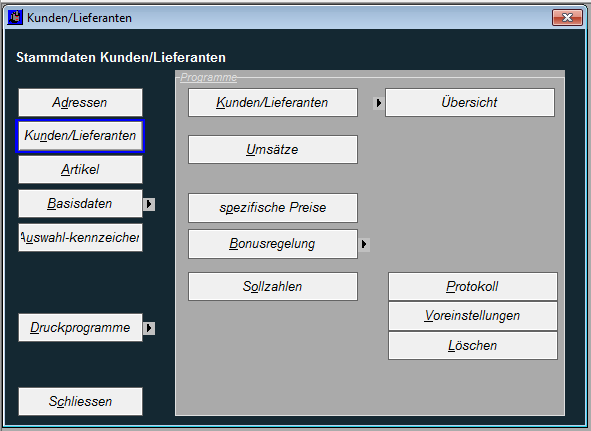Click the Basisdaten button
The height and width of the screenshot is (431, 591).
(80, 204)
